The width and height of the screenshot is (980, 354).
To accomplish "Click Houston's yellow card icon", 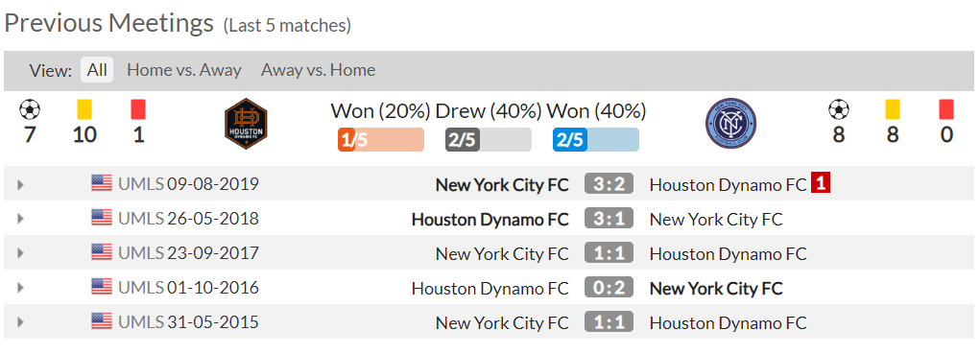I will click(84, 110).
